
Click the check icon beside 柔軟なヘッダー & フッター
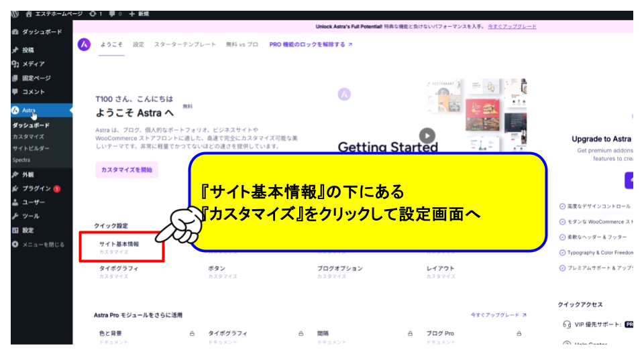click(x=562, y=237)
